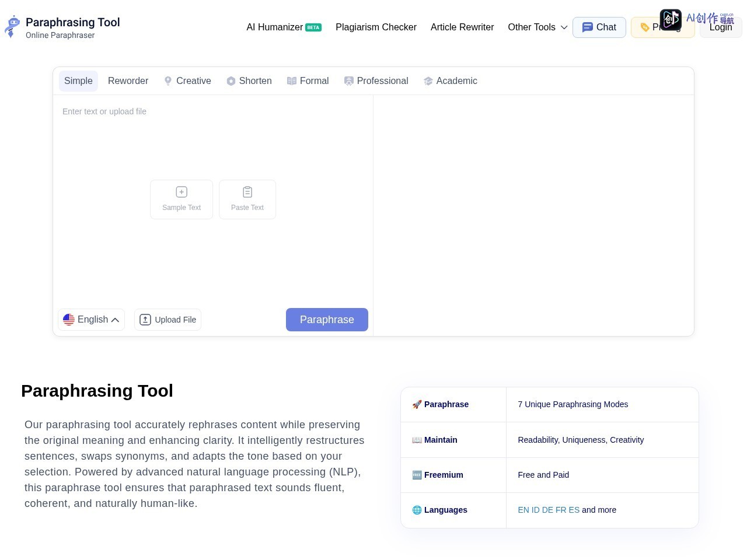Click the EN language link

click(x=523, y=510)
